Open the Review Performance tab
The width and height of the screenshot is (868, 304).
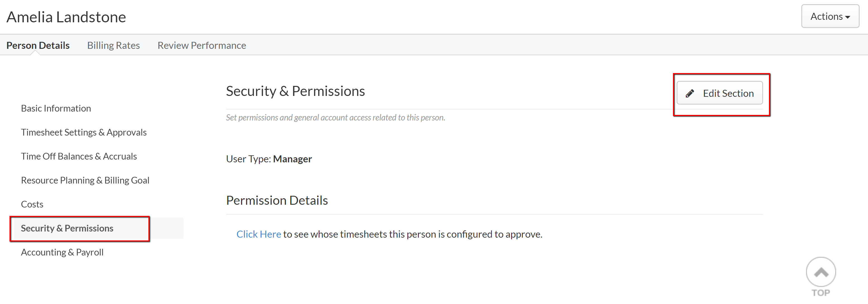coord(201,45)
